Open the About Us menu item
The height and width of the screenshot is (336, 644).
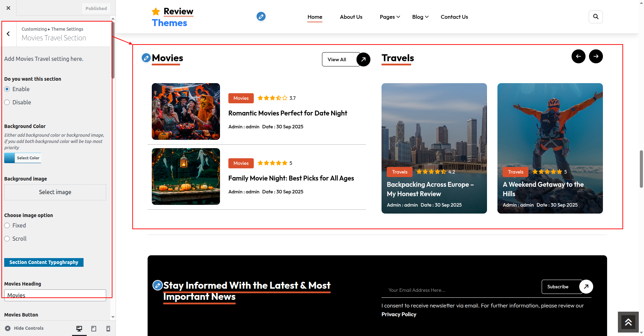(x=351, y=17)
